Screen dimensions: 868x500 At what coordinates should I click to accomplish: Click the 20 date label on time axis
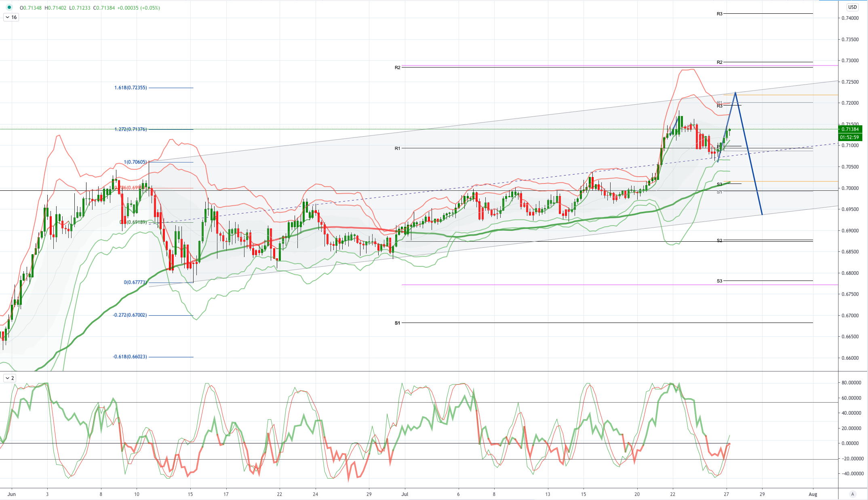tap(637, 494)
